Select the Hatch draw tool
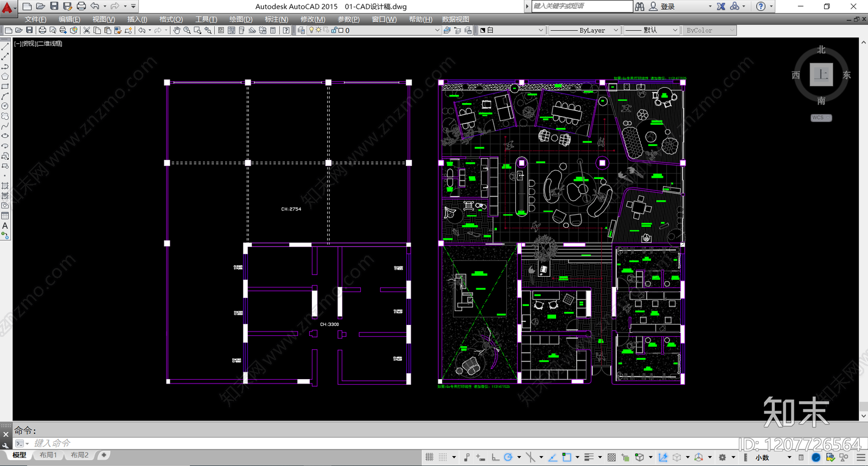The width and height of the screenshot is (868, 466). pos(5,186)
